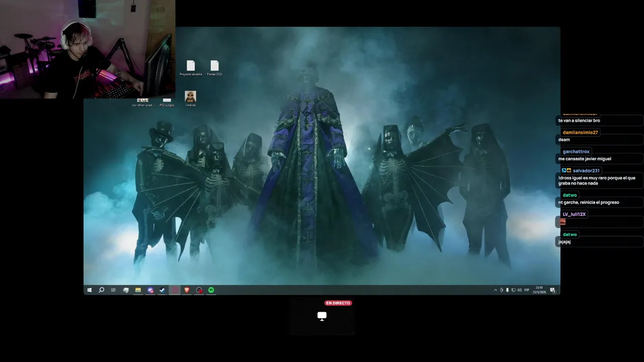Click the garchattrox chat username
This screenshot has width=644, height=362.
coord(576,152)
